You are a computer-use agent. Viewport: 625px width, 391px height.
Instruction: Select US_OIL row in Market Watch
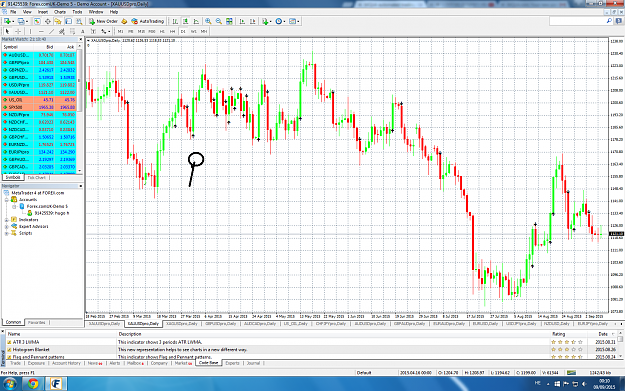click(40, 100)
